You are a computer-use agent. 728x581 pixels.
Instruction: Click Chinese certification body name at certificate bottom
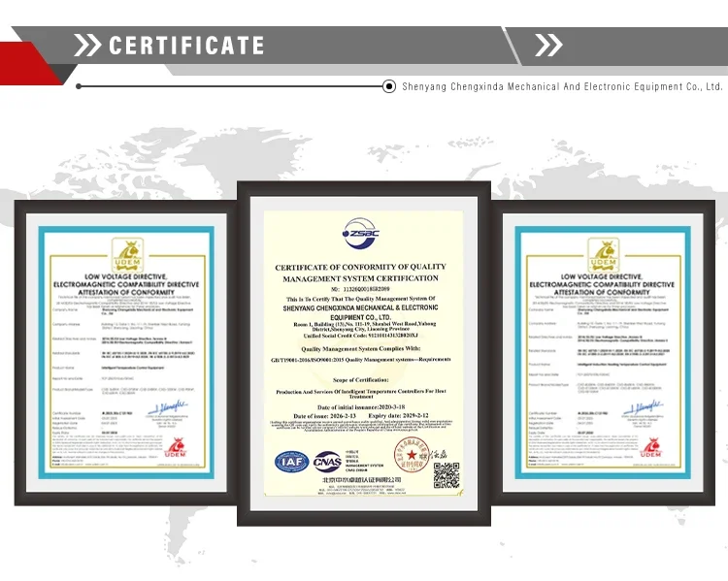point(362,479)
